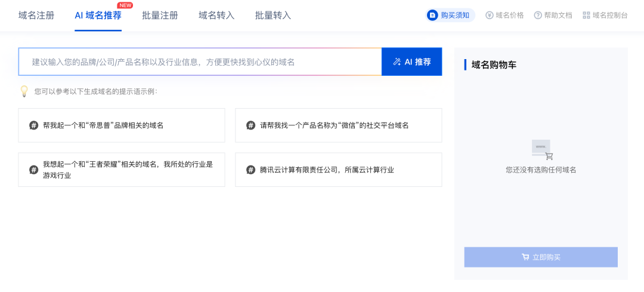Screen dimensions: 644x292
Task: Switch to the 批量注册 tab
Action: point(160,16)
